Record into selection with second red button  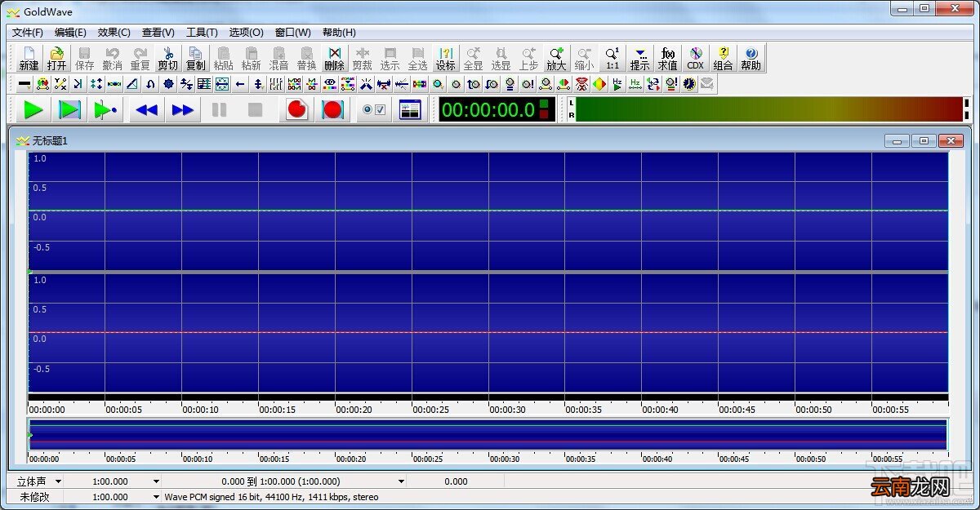tap(332, 109)
